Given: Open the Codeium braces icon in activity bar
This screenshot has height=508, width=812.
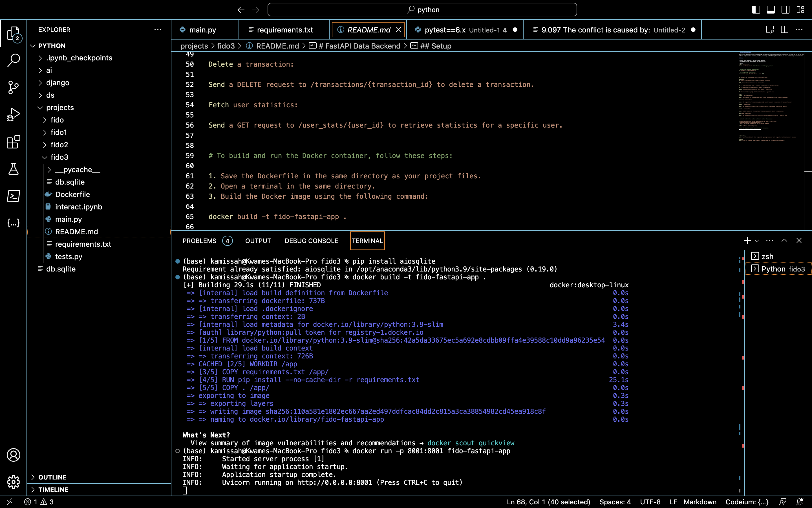Looking at the screenshot, I should 14,223.
